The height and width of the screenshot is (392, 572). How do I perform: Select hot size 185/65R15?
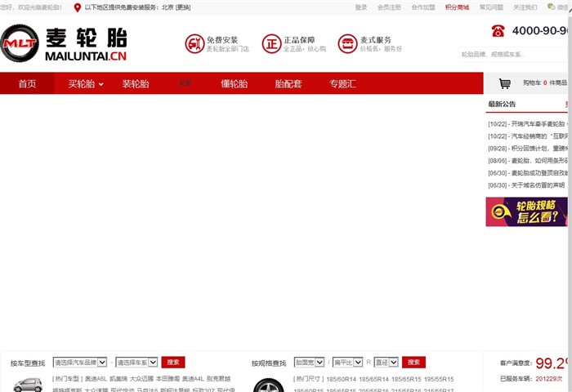click(406, 379)
